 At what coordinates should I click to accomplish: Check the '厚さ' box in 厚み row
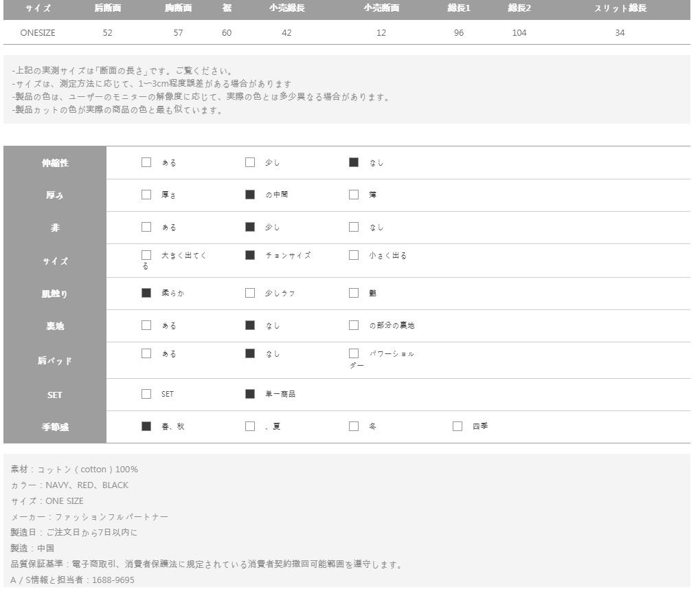pos(146,195)
